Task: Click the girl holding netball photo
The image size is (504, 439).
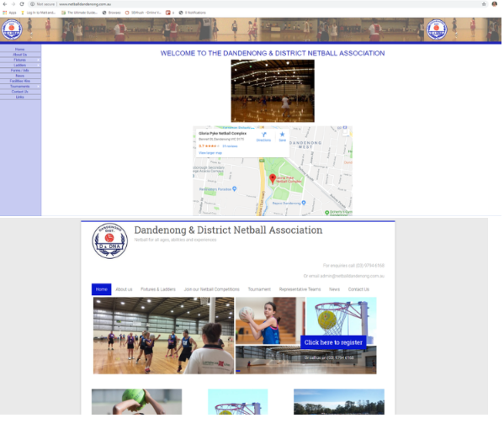Action: (x=270, y=320)
